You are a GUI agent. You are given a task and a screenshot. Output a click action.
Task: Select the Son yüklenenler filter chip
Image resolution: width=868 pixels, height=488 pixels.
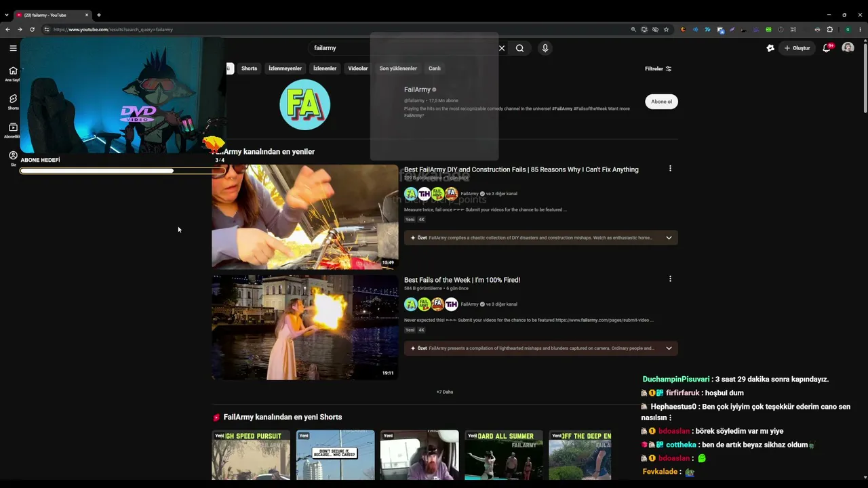398,68
